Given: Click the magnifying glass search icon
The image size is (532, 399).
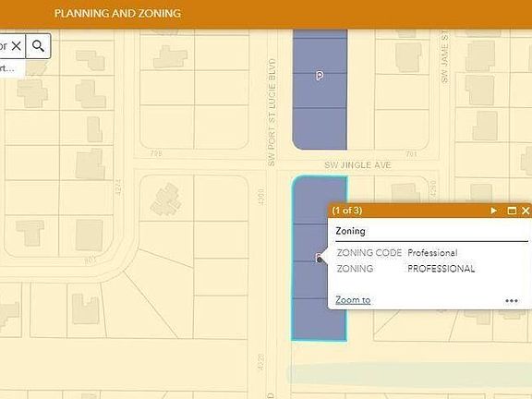Looking at the screenshot, I should click(39, 46).
